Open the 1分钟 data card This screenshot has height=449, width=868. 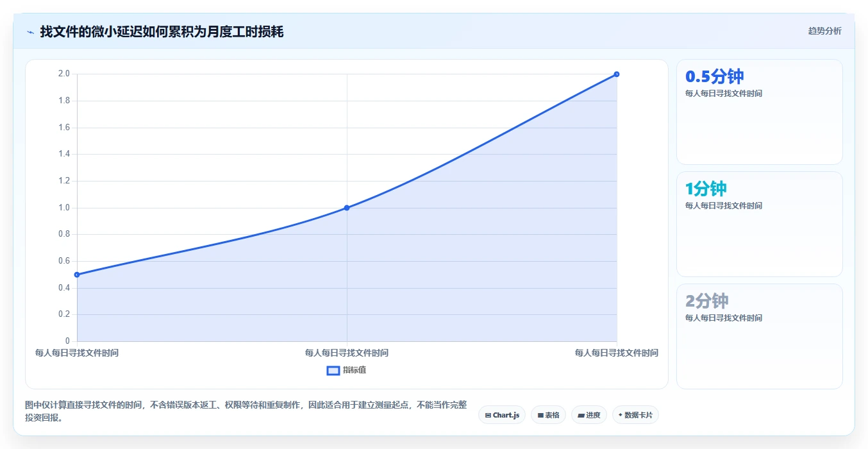click(x=759, y=224)
